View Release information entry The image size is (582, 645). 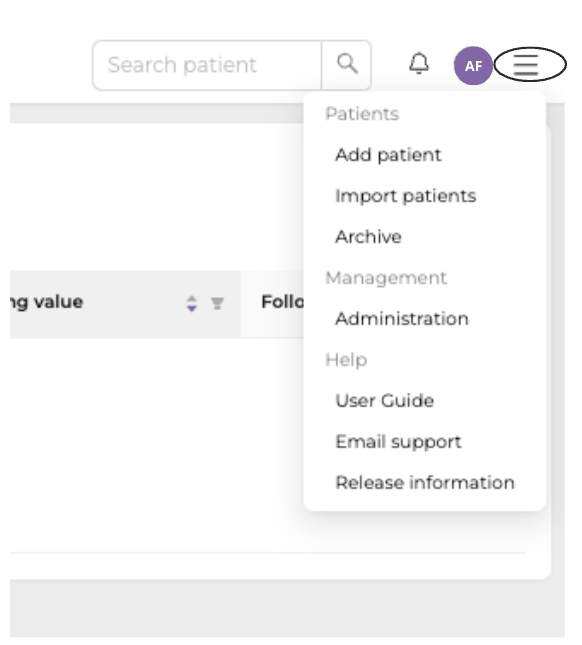[x=425, y=483]
